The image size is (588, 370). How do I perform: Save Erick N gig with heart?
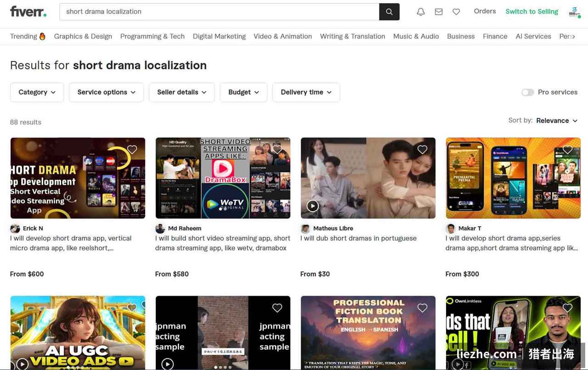(x=132, y=149)
